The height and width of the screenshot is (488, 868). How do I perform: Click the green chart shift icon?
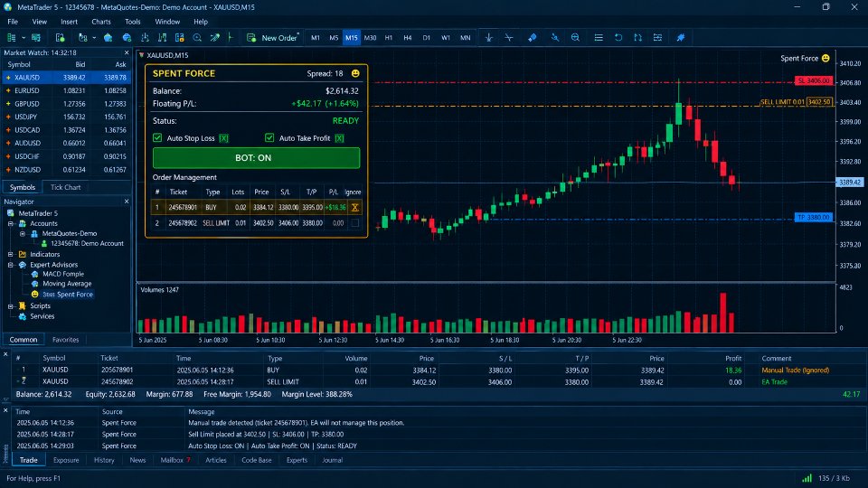[x=231, y=38]
